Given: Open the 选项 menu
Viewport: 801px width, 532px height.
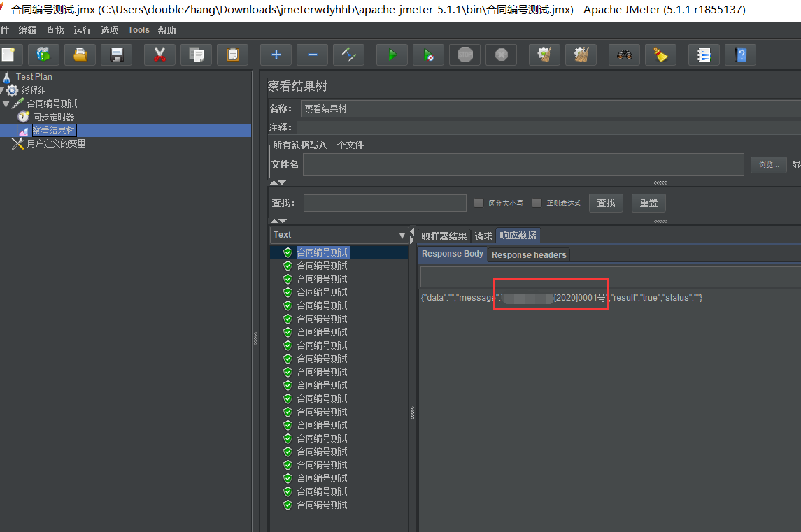Looking at the screenshot, I should tap(109, 30).
